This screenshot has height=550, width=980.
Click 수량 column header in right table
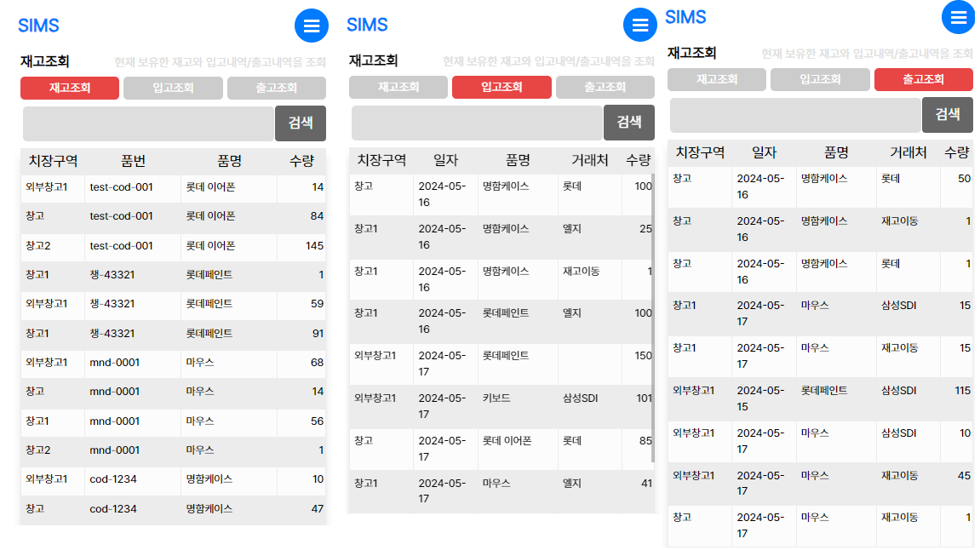point(956,152)
